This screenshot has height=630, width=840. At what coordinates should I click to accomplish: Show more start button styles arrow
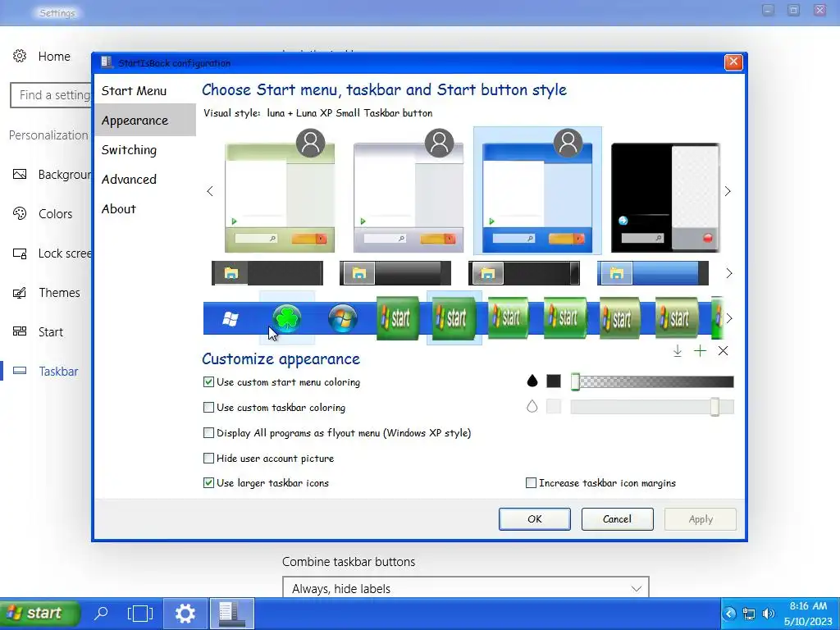pyautogui.click(x=729, y=318)
